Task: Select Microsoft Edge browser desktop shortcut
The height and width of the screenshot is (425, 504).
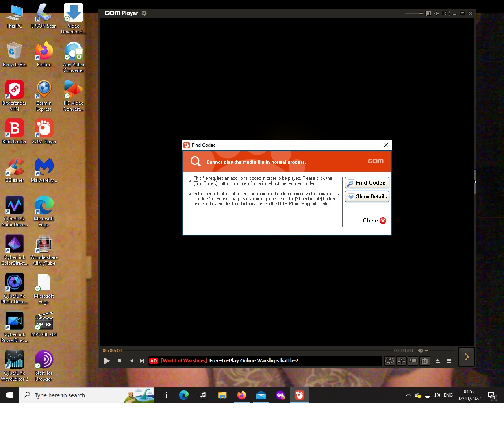Action: point(44,212)
